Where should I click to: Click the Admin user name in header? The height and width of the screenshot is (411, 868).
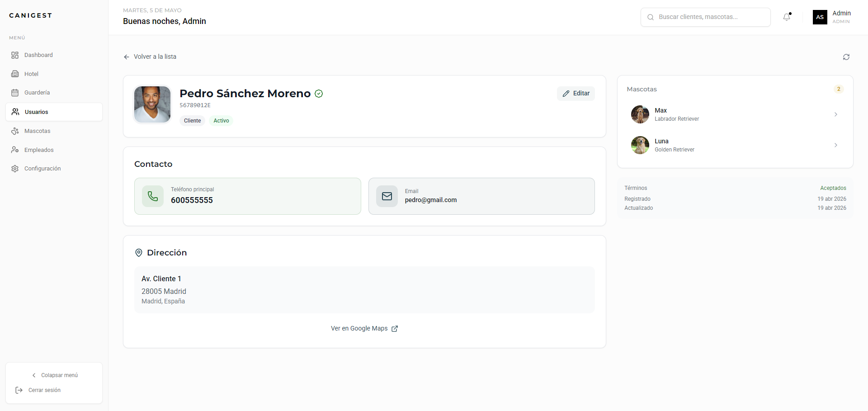pos(841,14)
